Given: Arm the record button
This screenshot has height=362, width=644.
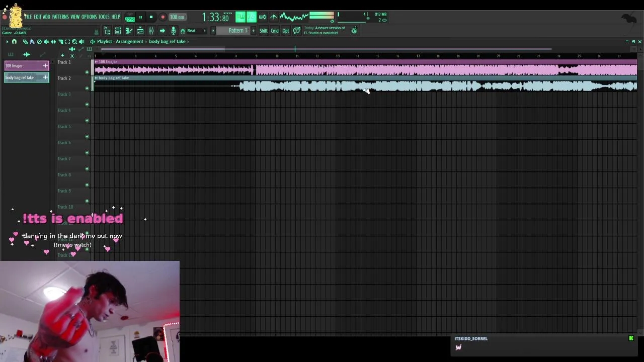Looking at the screenshot, I should tap(163, 17).
